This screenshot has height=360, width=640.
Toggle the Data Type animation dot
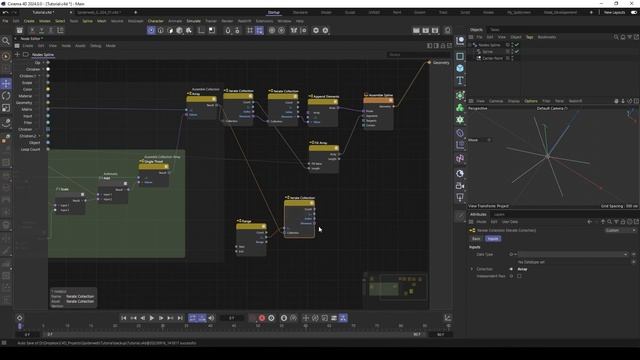(511, 254)
